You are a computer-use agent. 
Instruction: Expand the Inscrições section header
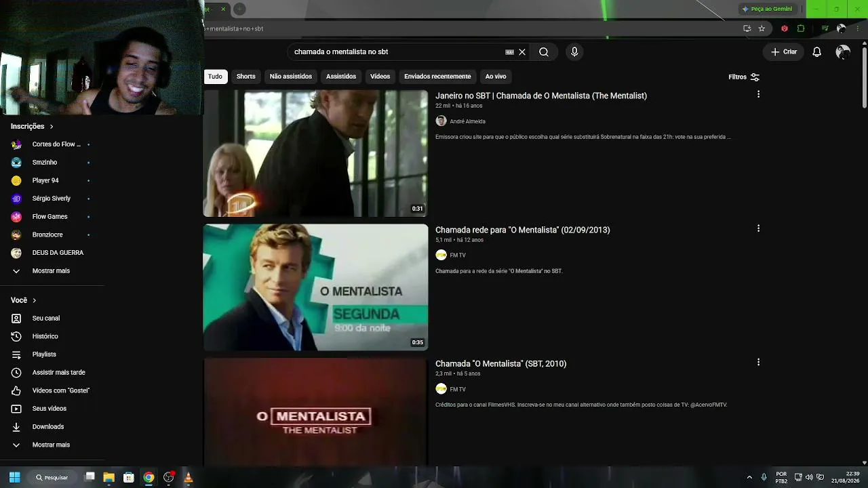(x=33, y=127)
